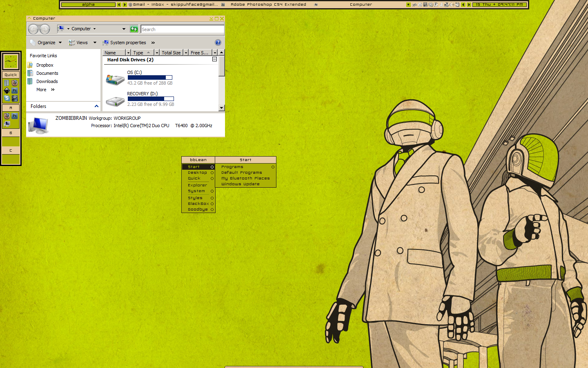Show More favorite links
The height and width of the screenshot is (368, 588).
click(x=45, y=90)
